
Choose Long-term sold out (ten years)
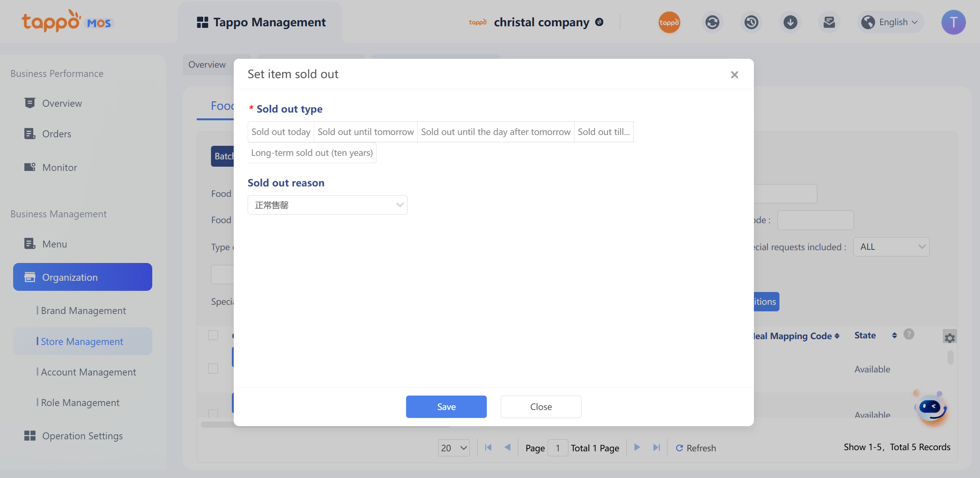(312, 153)
